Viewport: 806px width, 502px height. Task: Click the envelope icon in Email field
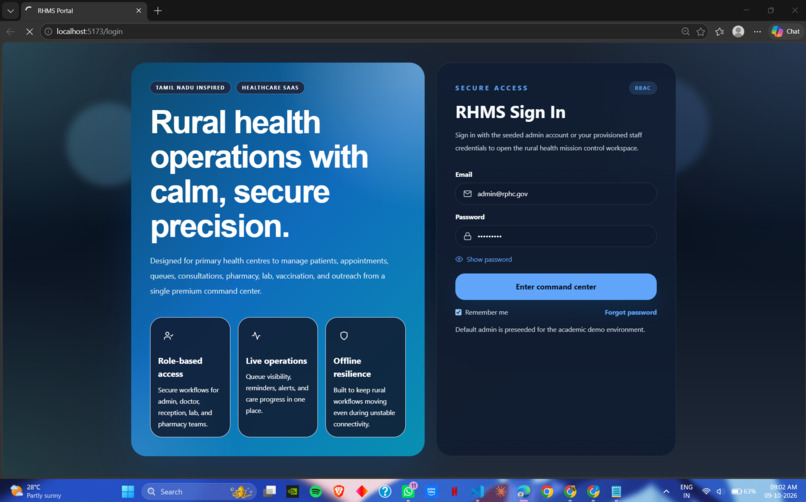467,194
